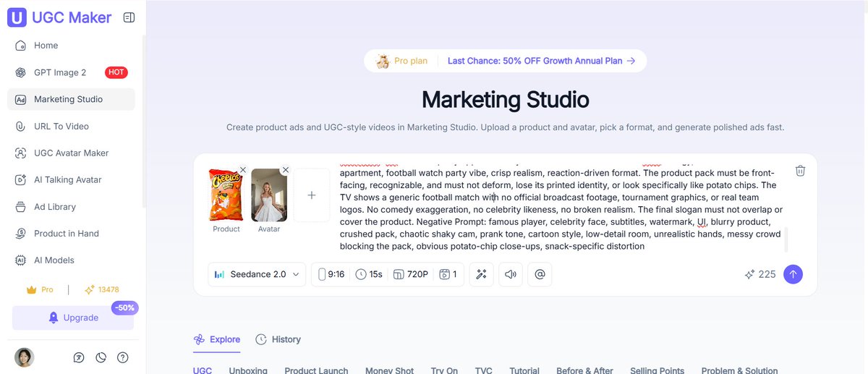Open AI Talking Avatar
Image resolution: width=868 pixels, height=374 pixels.
(x=71, y=179)
